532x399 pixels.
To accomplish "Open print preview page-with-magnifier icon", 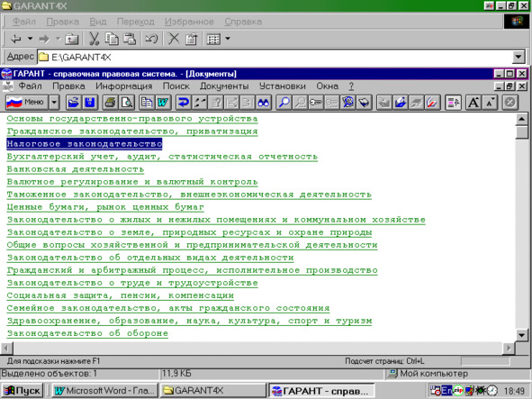I will [126, 102].
